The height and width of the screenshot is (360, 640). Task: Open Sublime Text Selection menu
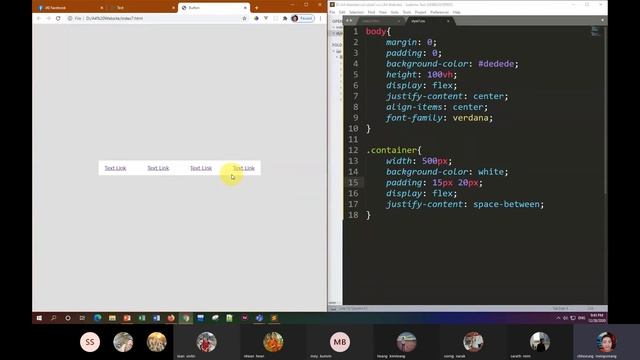tap(356, 12)
